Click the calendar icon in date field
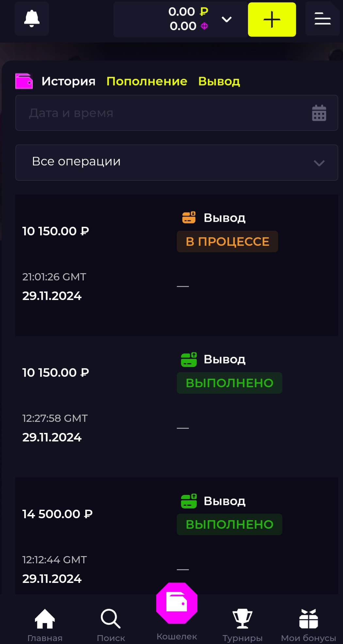Viewport: 343px width, 644px height. (319, 113)
